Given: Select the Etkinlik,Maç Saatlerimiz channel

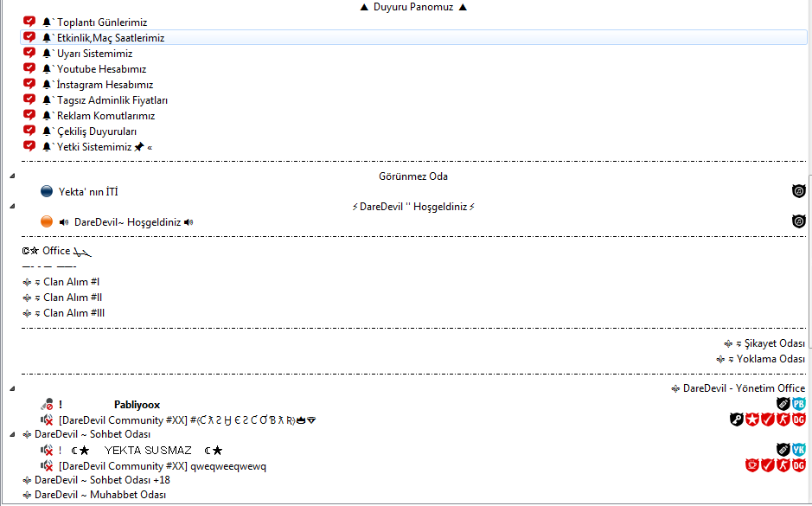Looking at the screenshot, I should 413,37.
